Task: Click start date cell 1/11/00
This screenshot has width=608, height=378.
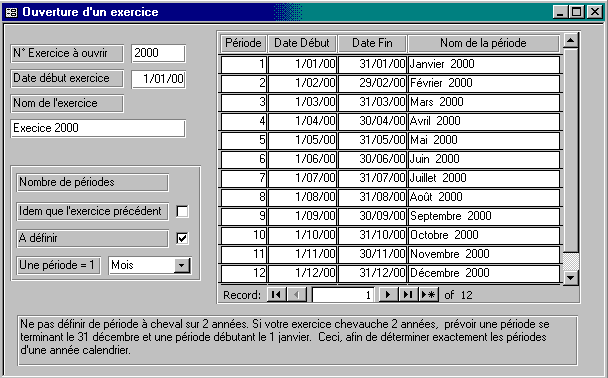Action: pos(302,254)
